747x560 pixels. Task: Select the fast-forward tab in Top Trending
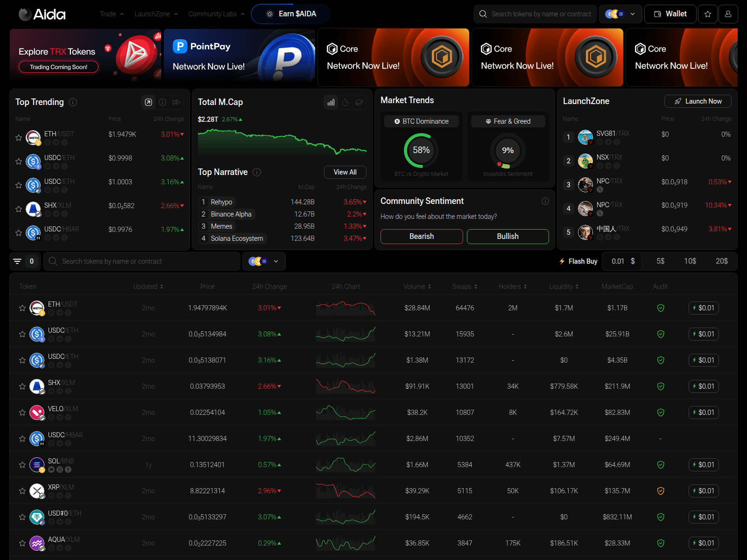[176, 102]
